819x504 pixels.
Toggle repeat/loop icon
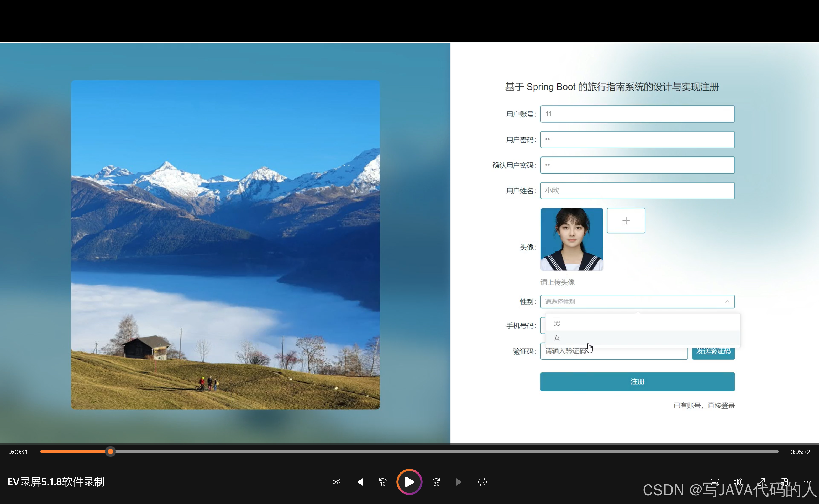click(x=482, y=482)
